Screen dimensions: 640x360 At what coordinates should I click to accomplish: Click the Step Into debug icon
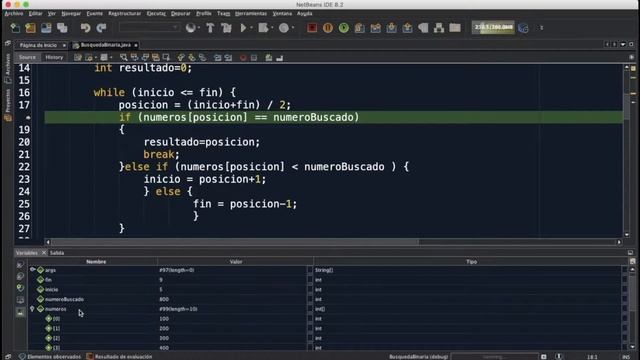(391, 28)
